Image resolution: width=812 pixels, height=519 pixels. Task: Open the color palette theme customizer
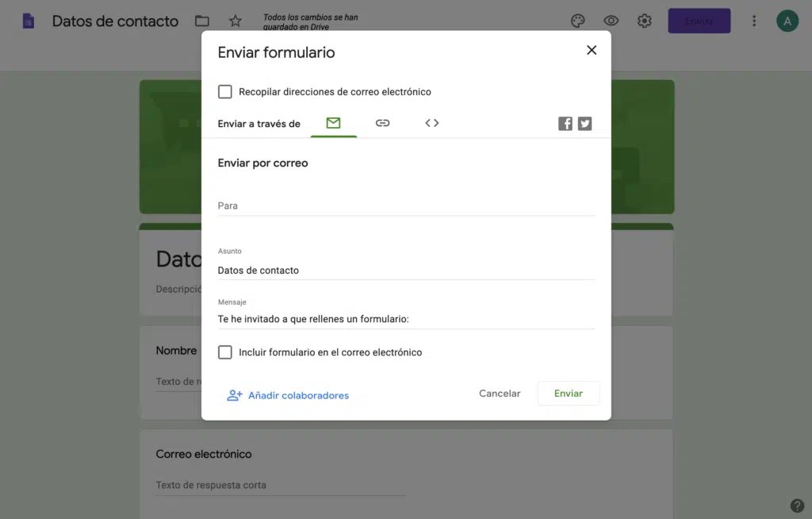click(577, 21)
